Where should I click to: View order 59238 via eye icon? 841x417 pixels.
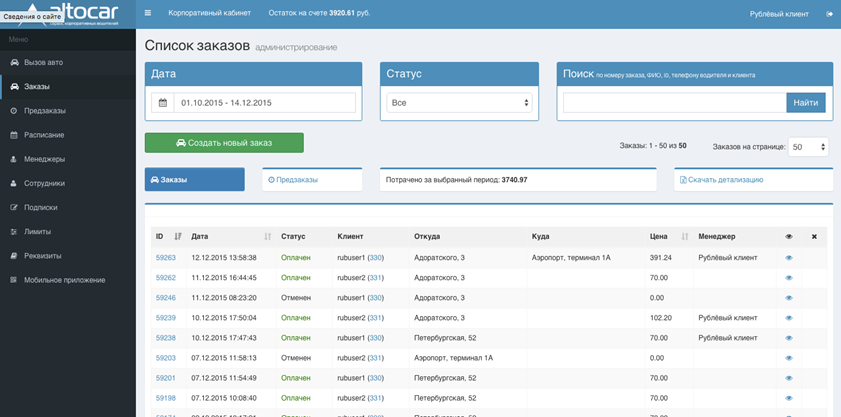[788, 338]
